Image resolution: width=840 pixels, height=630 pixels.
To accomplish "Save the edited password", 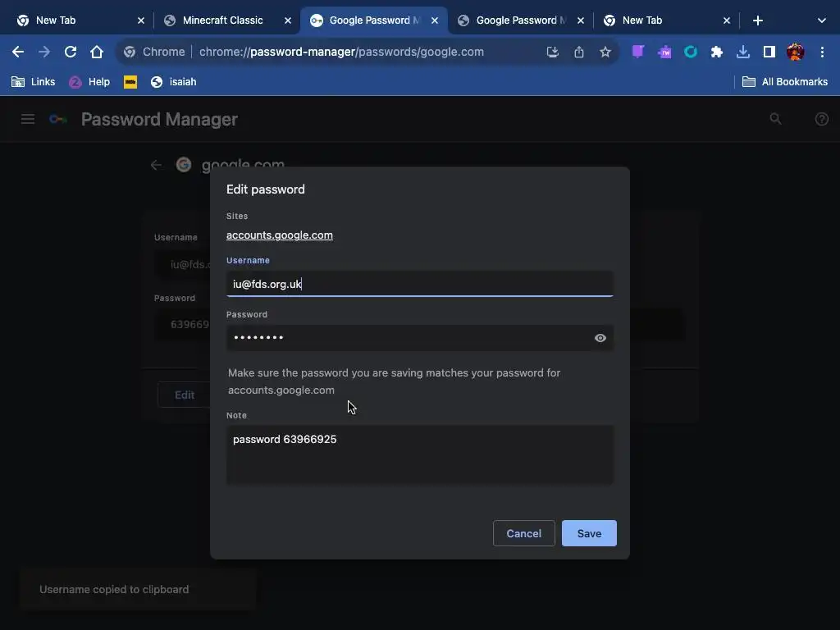I will point(589,533).
